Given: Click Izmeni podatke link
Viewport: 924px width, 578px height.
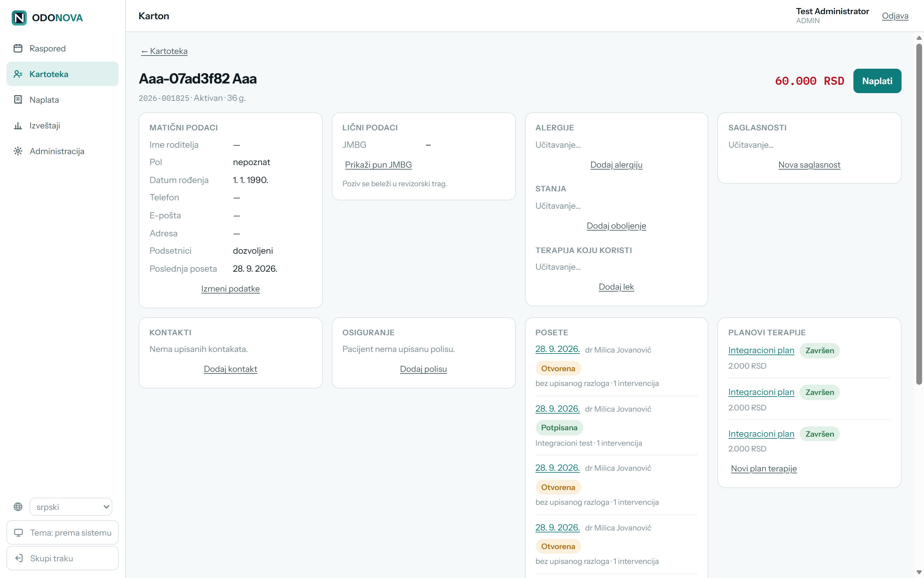Looking at the screenshot, I should tap(230, 289).
